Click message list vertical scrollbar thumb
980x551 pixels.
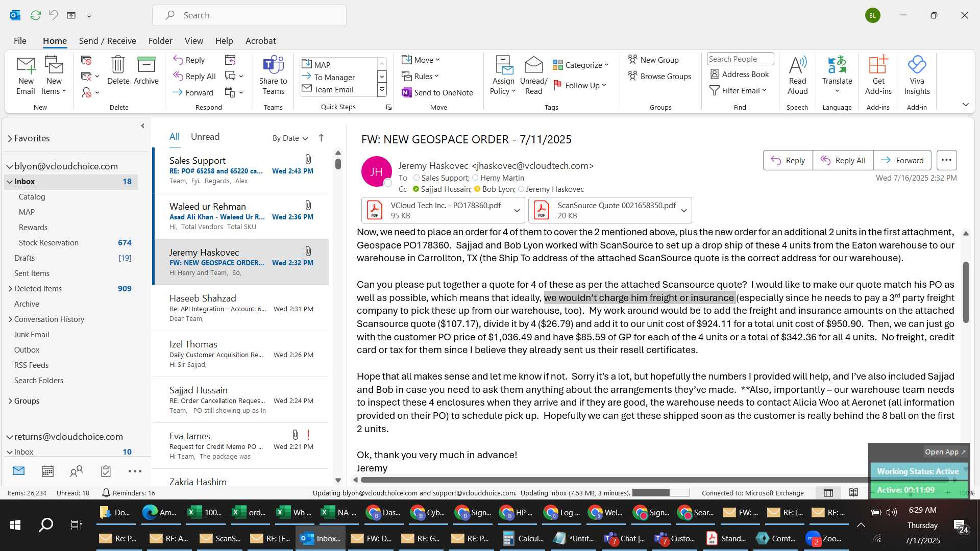click(x=338, y=164)
